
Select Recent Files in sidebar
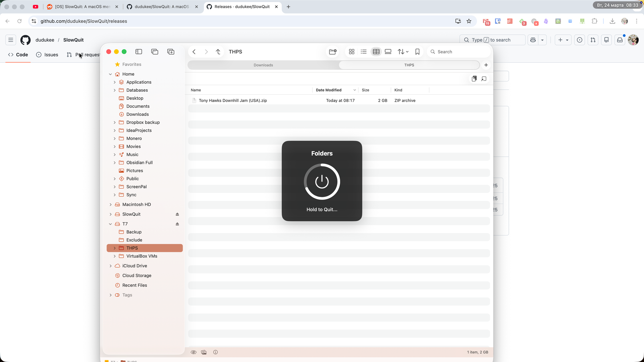(135, 285)
